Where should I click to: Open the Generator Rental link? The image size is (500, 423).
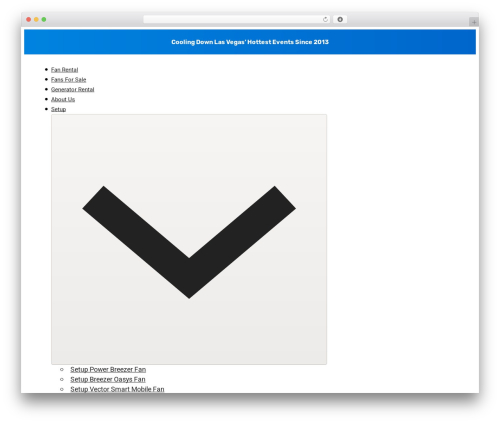72,90
